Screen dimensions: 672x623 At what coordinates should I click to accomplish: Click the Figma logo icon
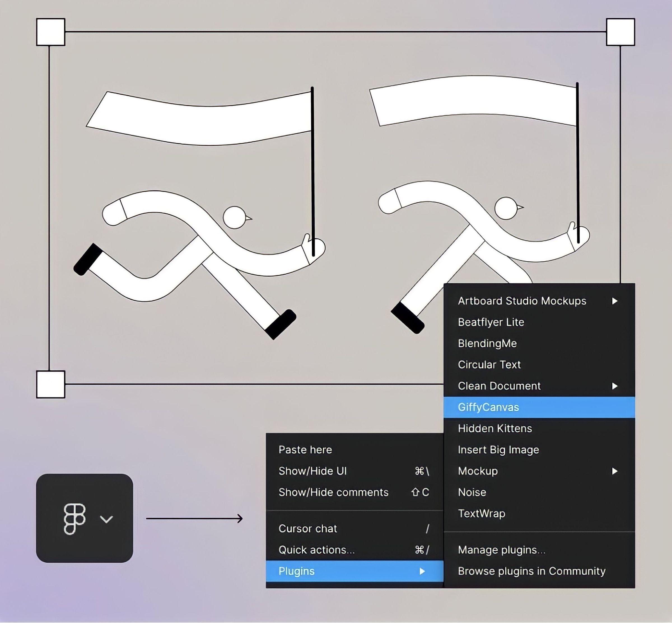coord(74,519)
